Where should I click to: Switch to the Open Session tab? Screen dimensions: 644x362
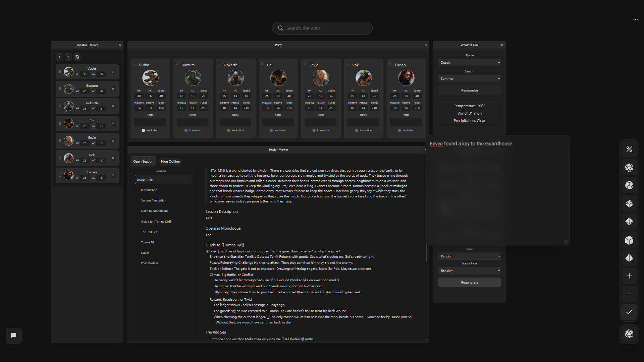(x=143, y=161)
